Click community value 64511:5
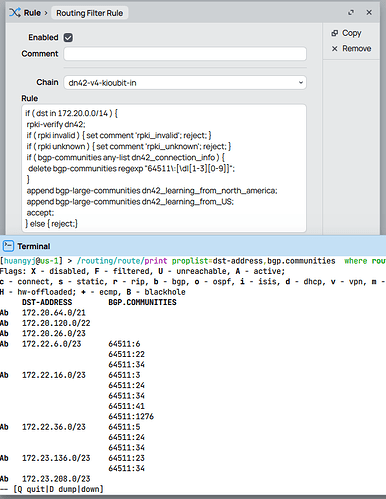The width and height of the screenshot is (386, 499). [124, 427]
